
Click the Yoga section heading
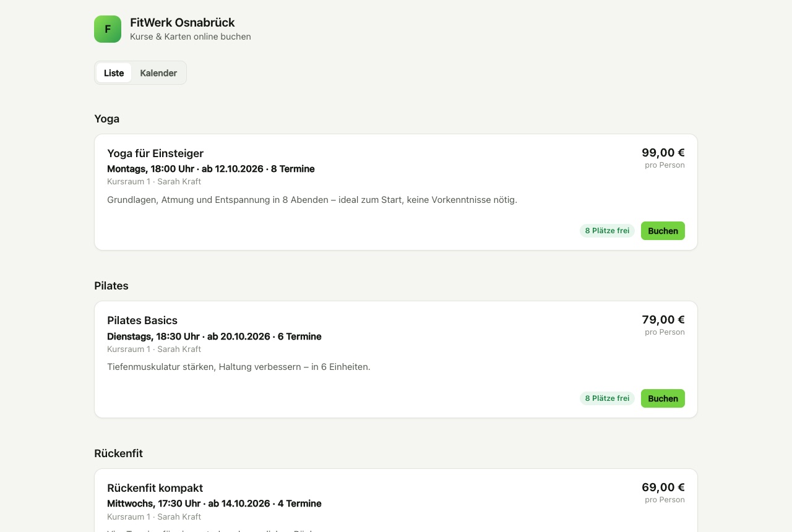(107, 119)
